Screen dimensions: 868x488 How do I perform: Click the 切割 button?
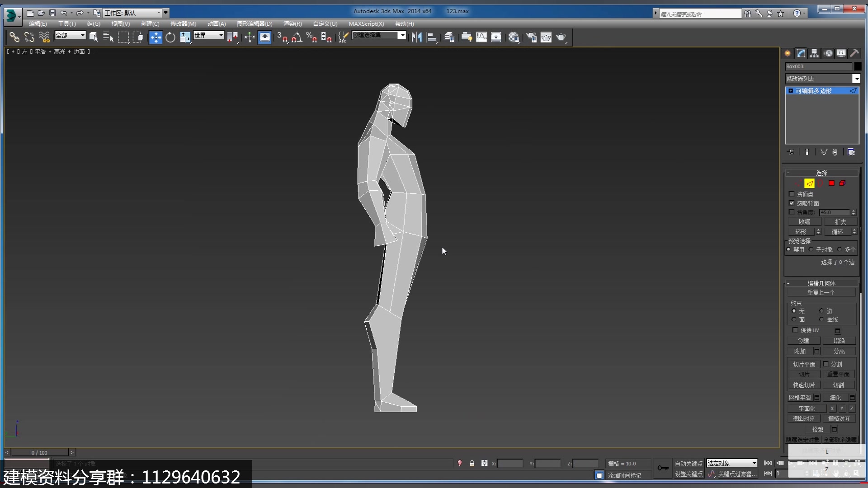(838, 385)
